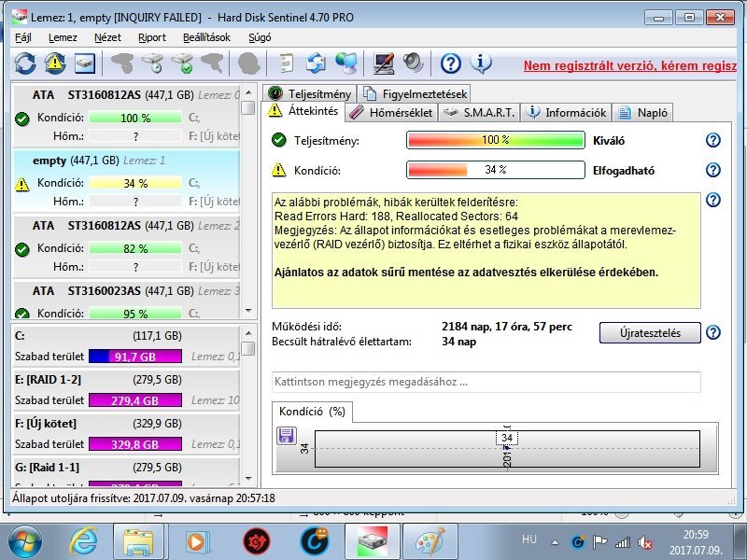This screenshot has height=560, width=747.
Task: Click the Teljesítmény 100 % bar
Action: click(496, 140)
